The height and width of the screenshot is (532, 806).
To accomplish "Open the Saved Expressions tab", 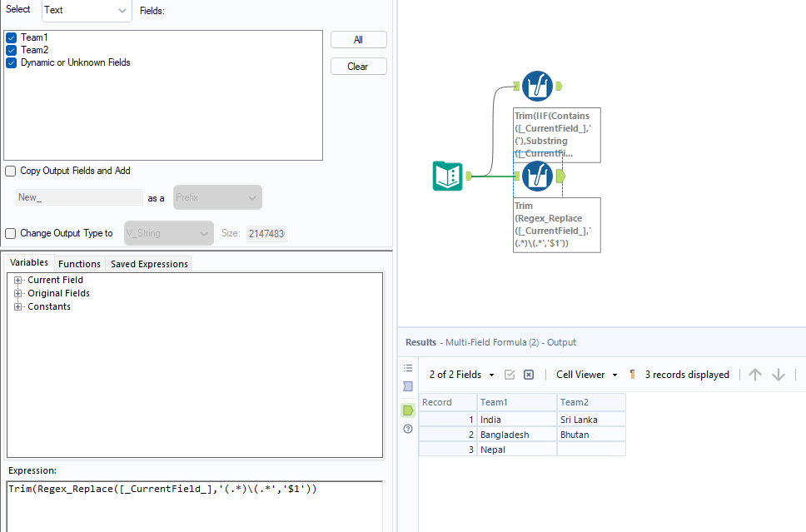I will tap(148, 263).
